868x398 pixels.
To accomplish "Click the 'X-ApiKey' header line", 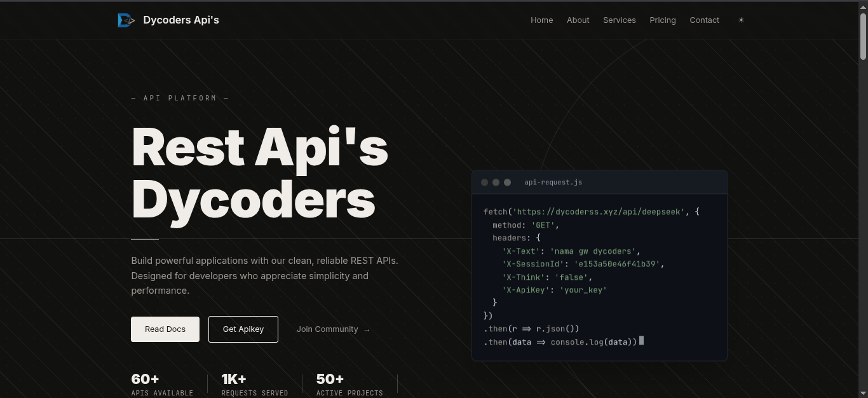I will click(x=554, y=290).
